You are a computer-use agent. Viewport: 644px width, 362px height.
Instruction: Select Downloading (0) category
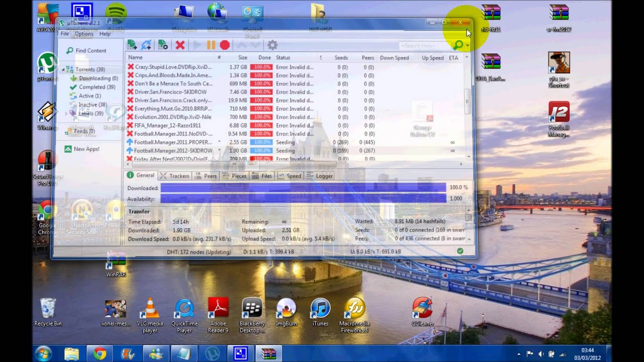tap(94, 78)
